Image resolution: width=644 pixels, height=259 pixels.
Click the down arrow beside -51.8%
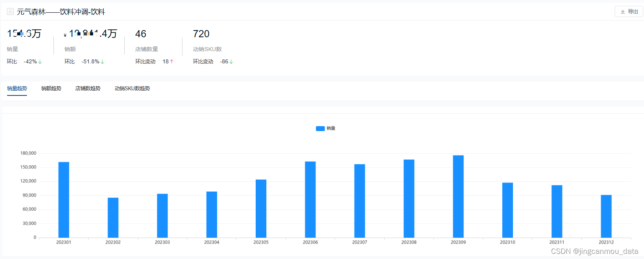click(103, 62)
